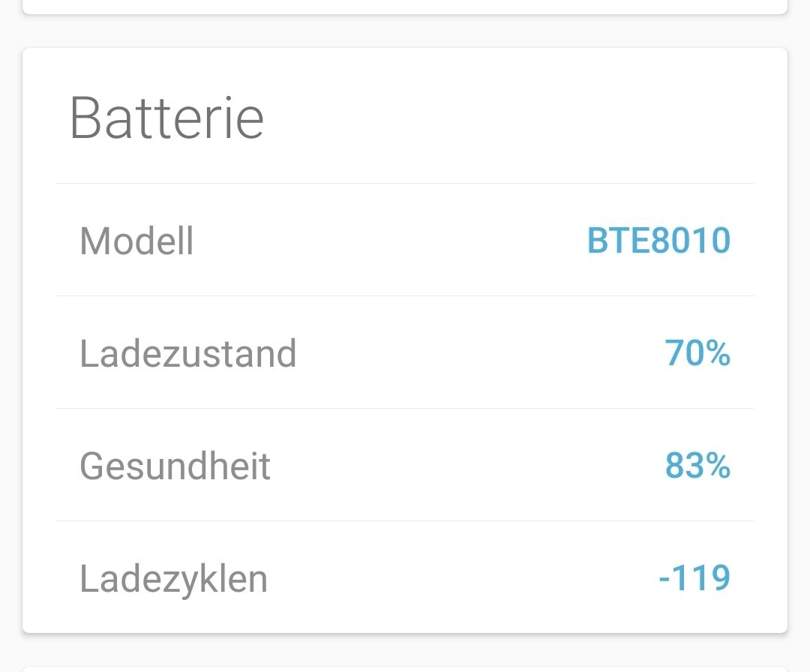Select the Gesundheit label
The image size is (810, 672).
(x=175, y=466)
